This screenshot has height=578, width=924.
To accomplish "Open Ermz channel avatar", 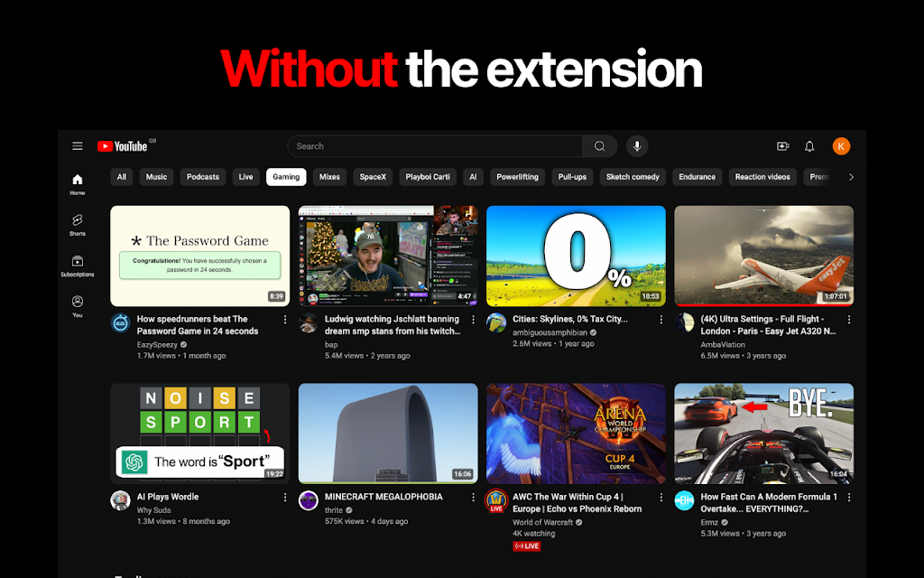I will (684, 500).
